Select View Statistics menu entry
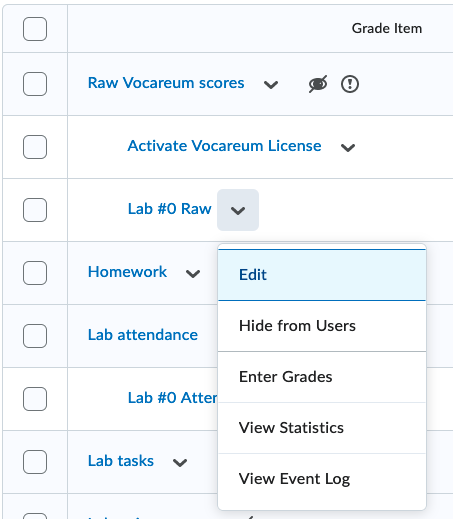Screen dimensions: 453x519 coord(322,428)
